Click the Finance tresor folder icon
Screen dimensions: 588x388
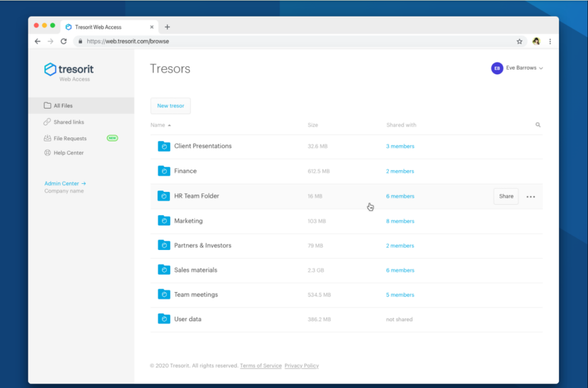click(x=164, y=171)
